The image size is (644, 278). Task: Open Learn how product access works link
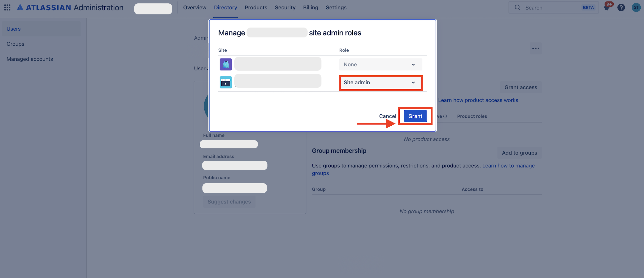coord(478,100)
